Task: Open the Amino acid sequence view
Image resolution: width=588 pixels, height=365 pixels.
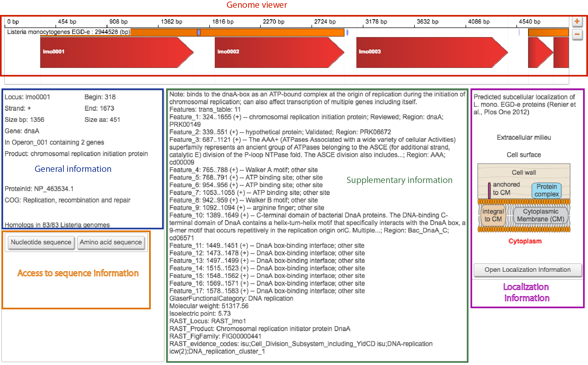Action: 111,242
